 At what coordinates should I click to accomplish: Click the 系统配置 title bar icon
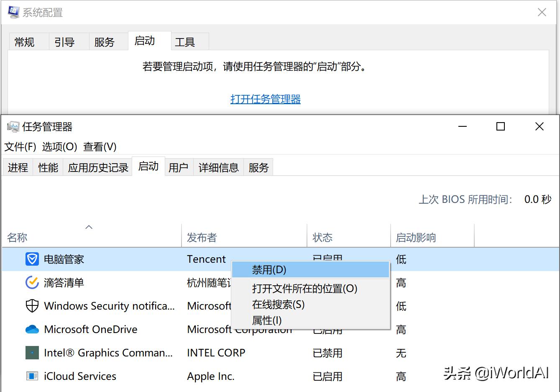point(13,13)
